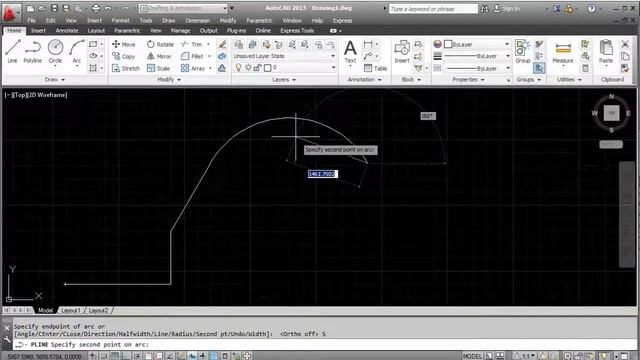Open the File menu
Image resolution: width=640 pixels, height=360 pixels.
[x=31, y=20]
